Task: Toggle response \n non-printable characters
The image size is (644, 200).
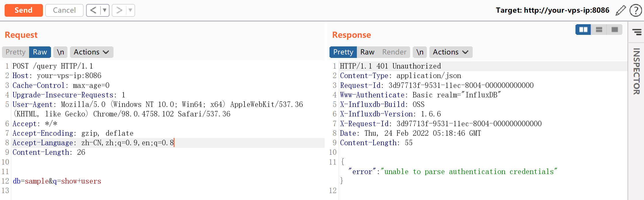Action: [x=420, y=52]
